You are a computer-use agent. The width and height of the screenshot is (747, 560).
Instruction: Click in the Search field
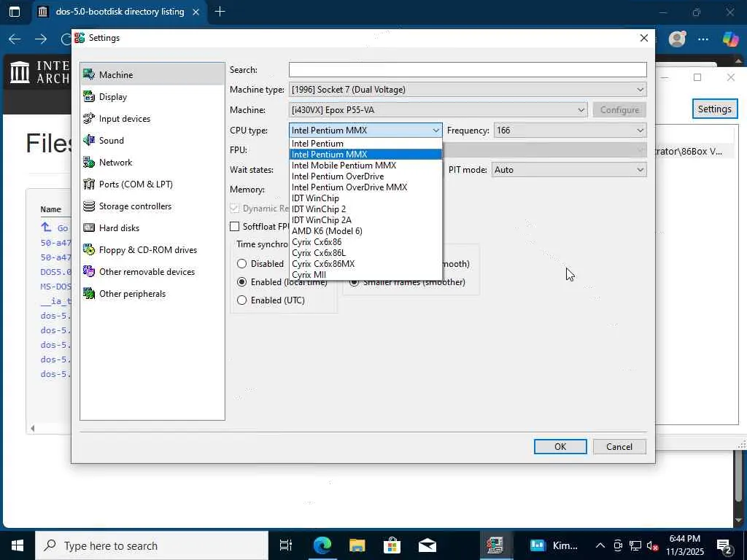click(x=468, y=69)
